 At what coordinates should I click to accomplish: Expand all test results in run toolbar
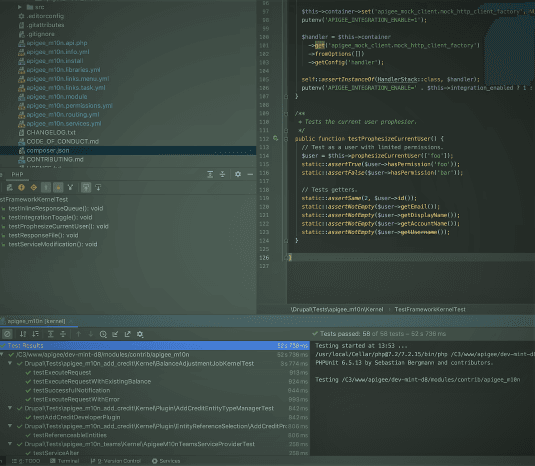tap(50, 334)
